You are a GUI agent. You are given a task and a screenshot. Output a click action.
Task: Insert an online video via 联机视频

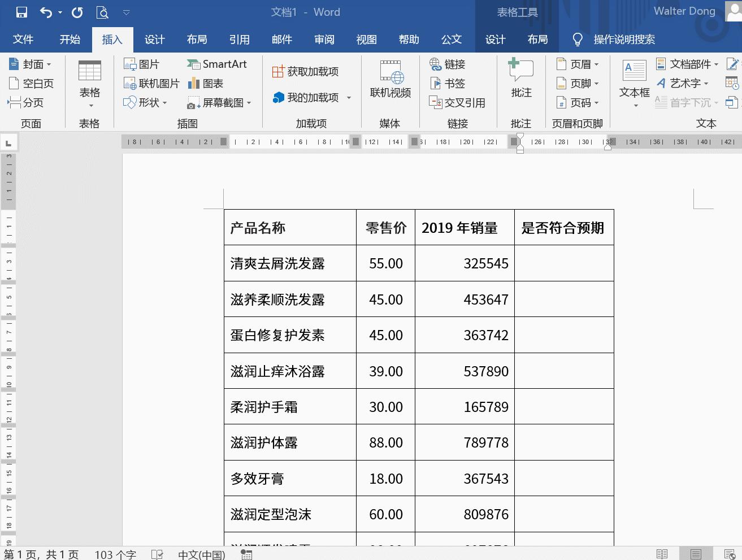tap(390, 79)
